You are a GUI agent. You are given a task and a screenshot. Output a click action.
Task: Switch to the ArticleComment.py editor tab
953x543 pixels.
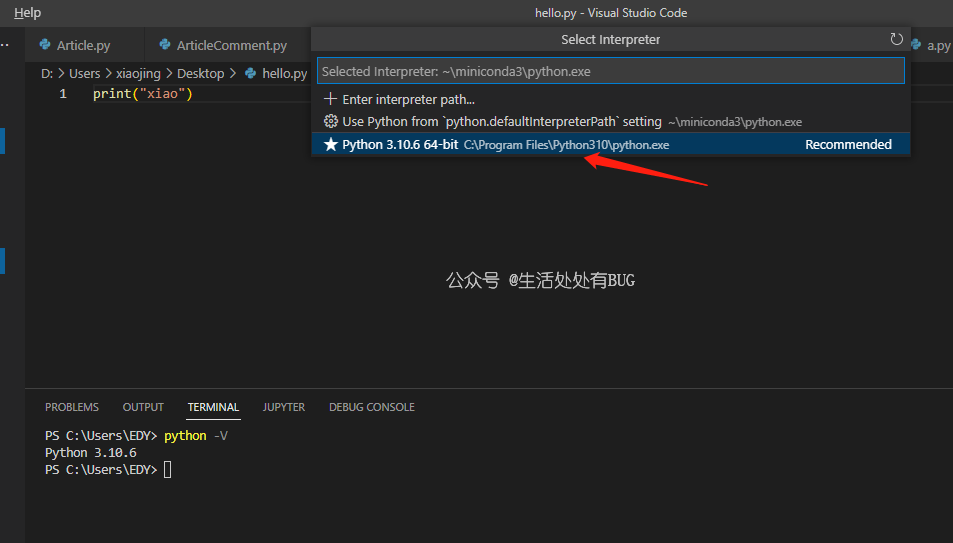(x=231, y=45)
